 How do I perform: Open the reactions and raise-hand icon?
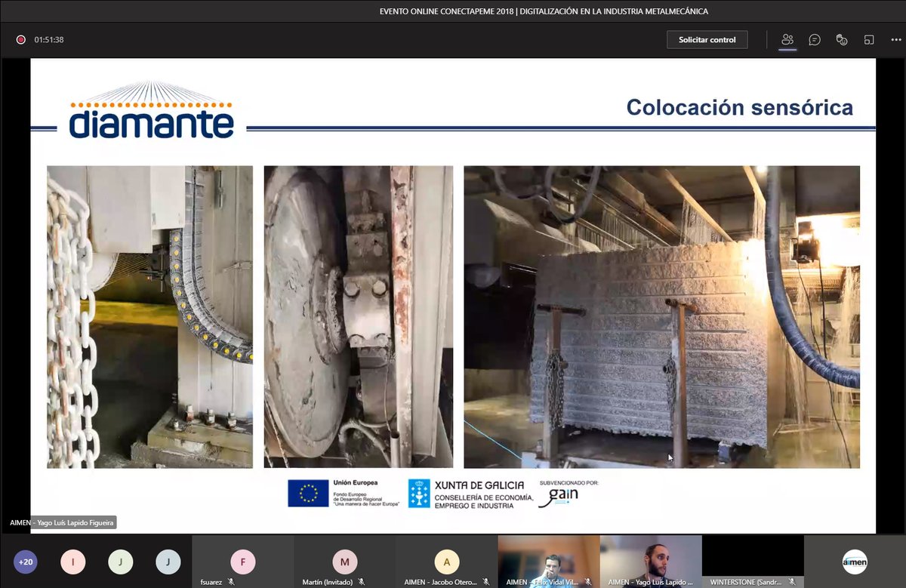tap(842, 39)
